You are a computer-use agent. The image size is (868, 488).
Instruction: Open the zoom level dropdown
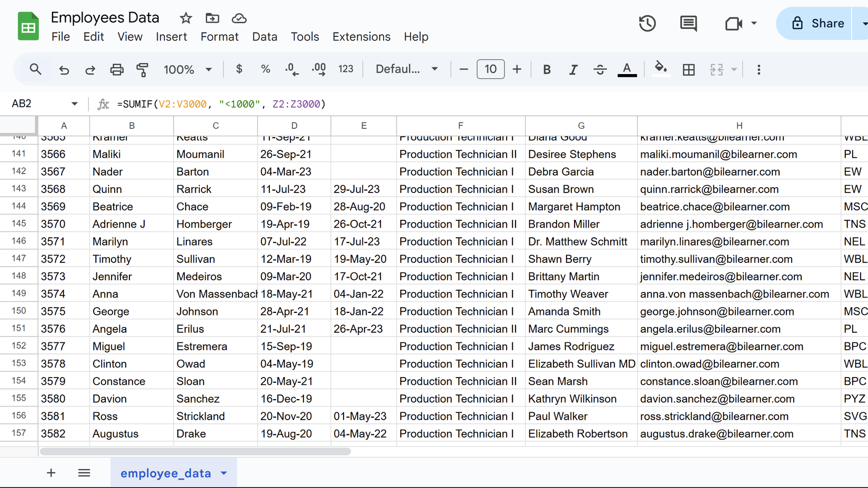(x=188, y=69)
